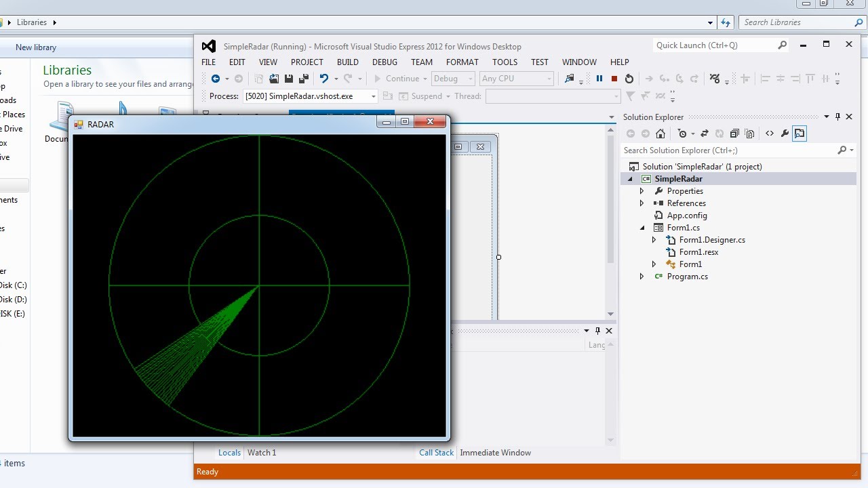Toggle auto-hide pin on Solution Explorer
Screen dimensions: 868x488
pos(838,117)
